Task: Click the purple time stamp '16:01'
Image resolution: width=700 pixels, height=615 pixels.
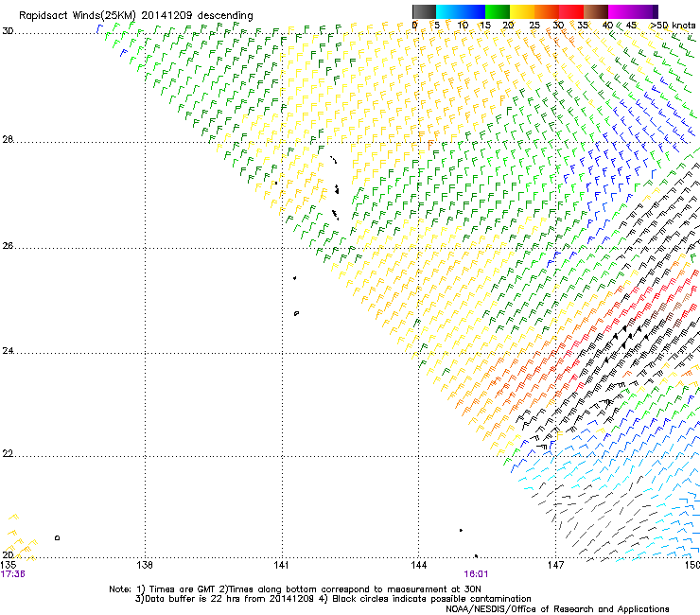Action: point(476,574)
